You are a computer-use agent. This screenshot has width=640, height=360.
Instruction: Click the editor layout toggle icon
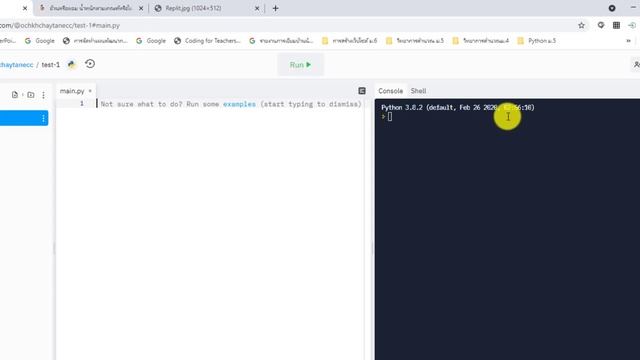[362, 91]
